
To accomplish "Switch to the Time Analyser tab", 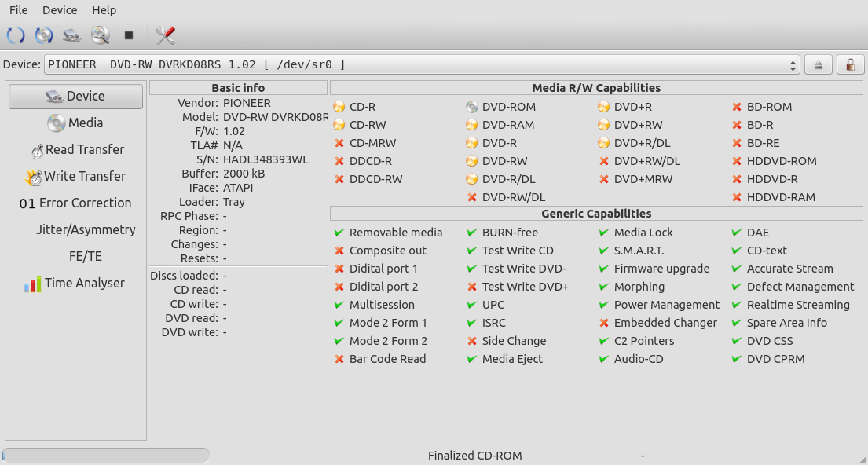I will 76,284.
